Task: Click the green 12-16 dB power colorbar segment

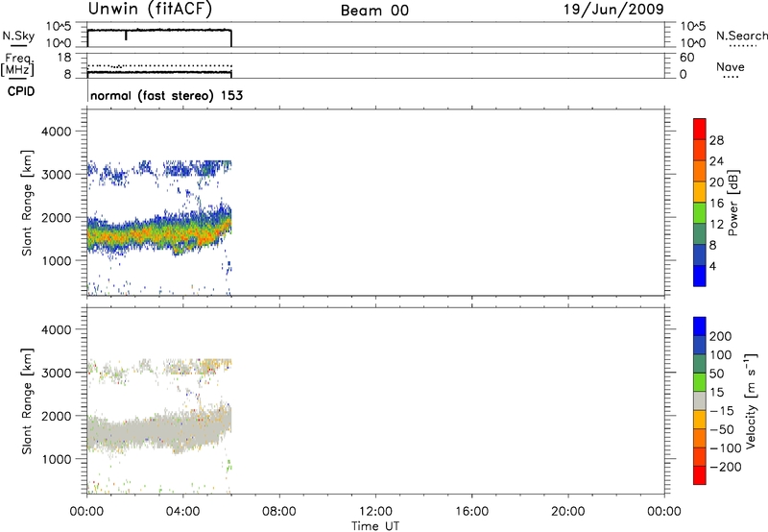Action: (x=700, y=213)
